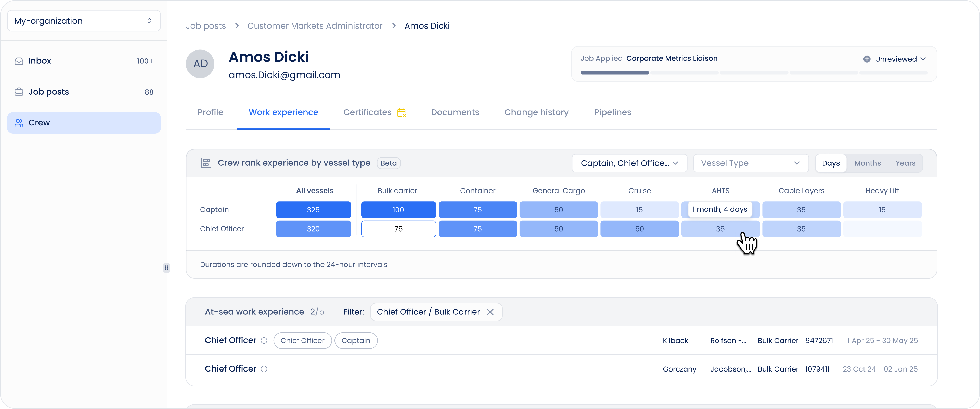
Task: Click the Kilback company name
Action: tap(675, 340)
